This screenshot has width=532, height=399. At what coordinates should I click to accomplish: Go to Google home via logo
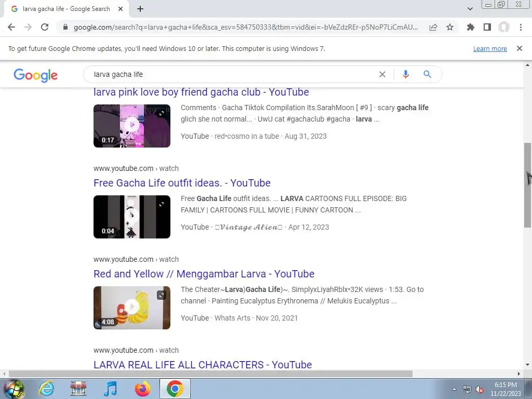pos(36,75)
